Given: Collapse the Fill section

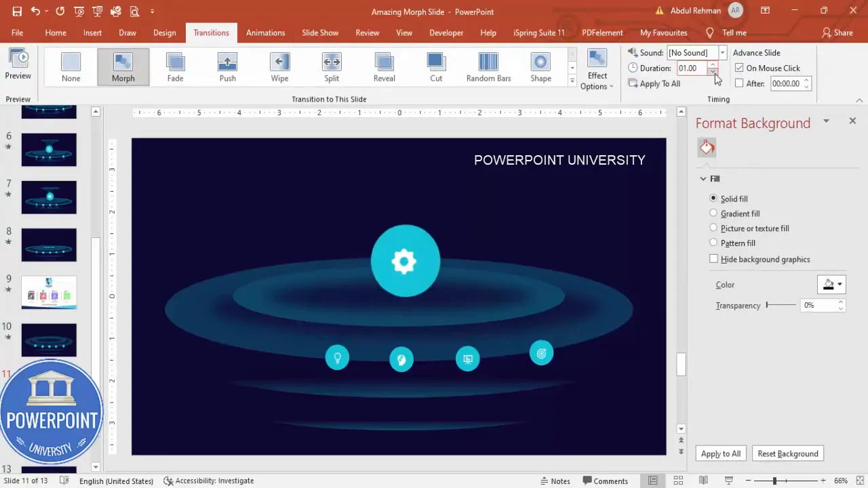Looking at the screenshot, I should pyautogui.click(x=703, y=179).
